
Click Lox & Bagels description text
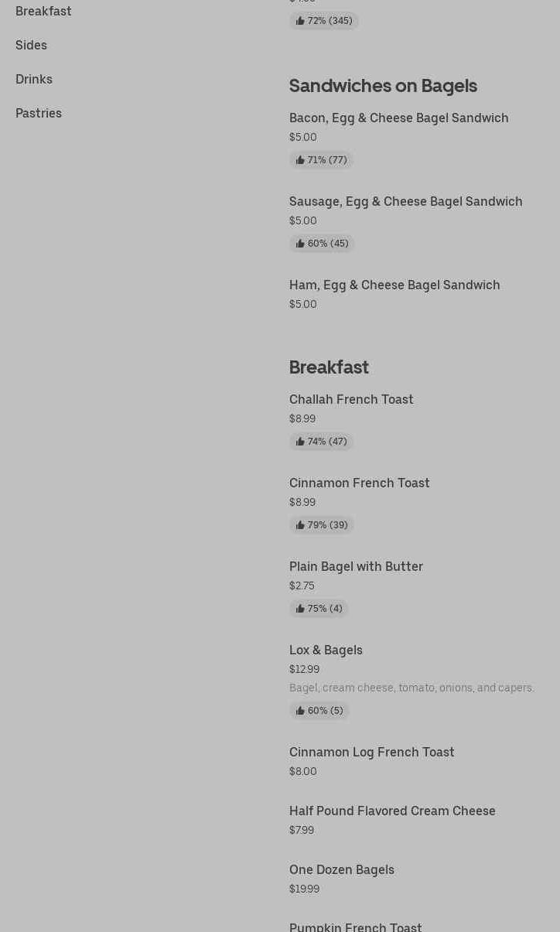[411, 688]
